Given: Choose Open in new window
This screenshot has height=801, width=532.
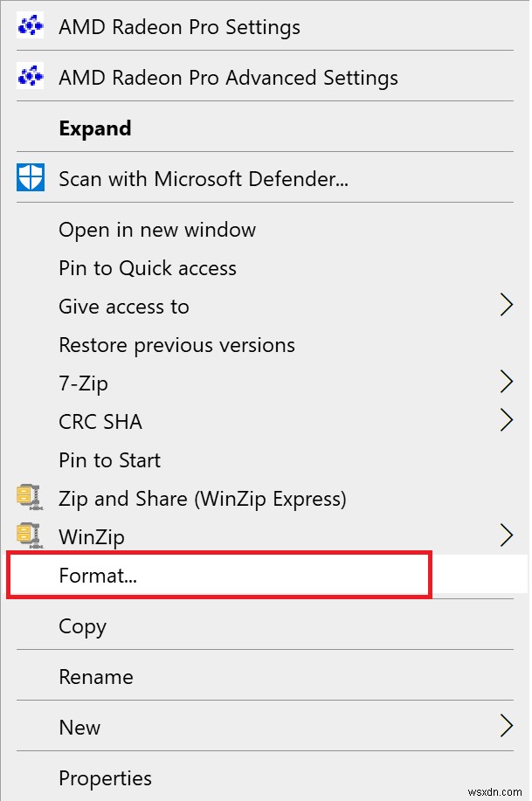Looking at the screenshot, I should click(x=156, y=229).
